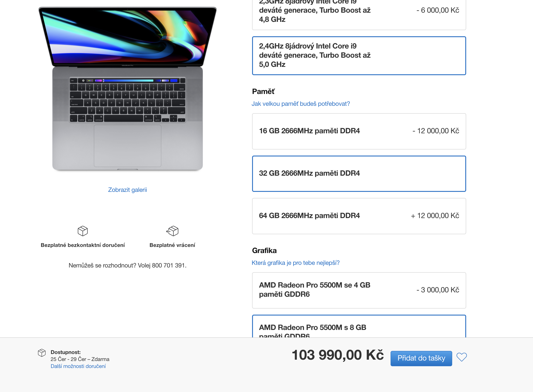Click the availability box icon near Dostupnost
The height and width of the screenshot is (392, 533).
tap(42, 353)
